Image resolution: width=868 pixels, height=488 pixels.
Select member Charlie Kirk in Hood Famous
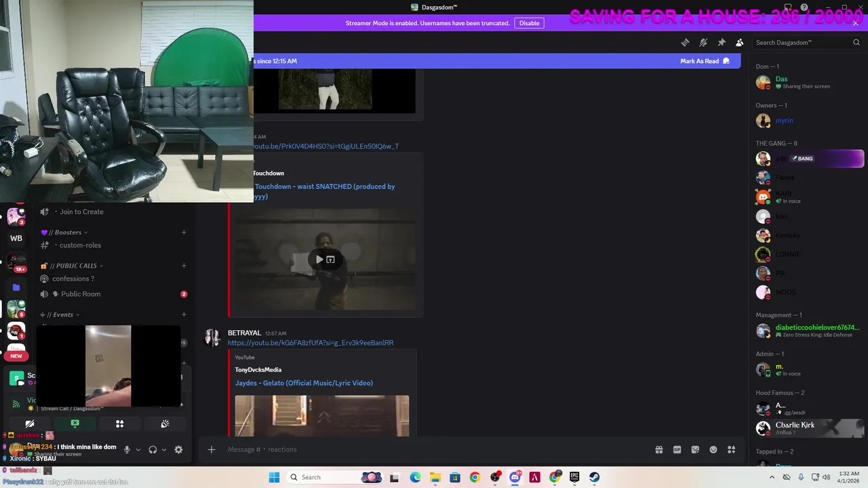click(x=809, y=428)
